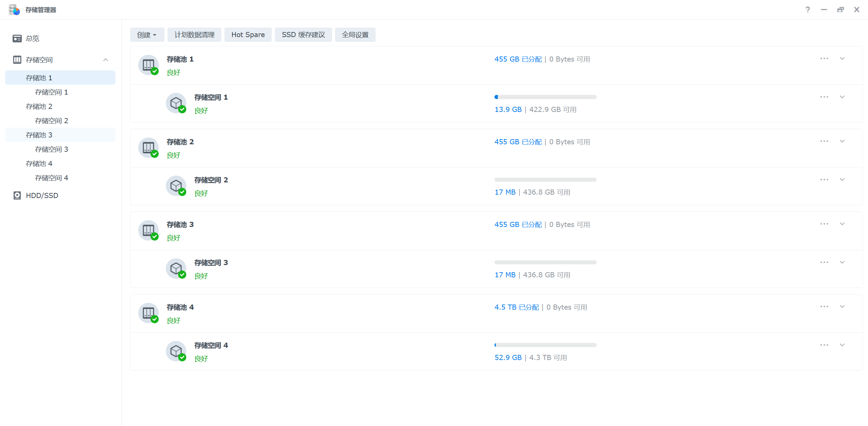The height and width of the screenshot is (426, 868).
Task: Expand details of 存储池 2
Action: point(842,141)
